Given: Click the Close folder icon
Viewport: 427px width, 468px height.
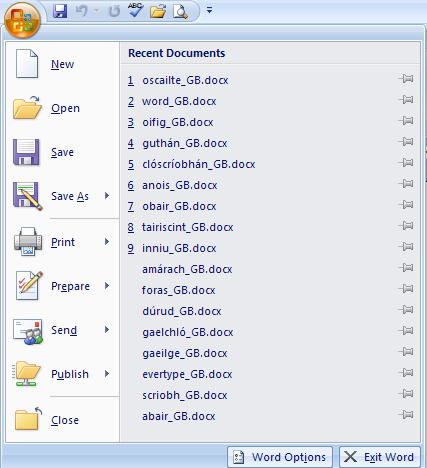Looking at the screenshot, I should pyautogui.click(x=29, y=418).
